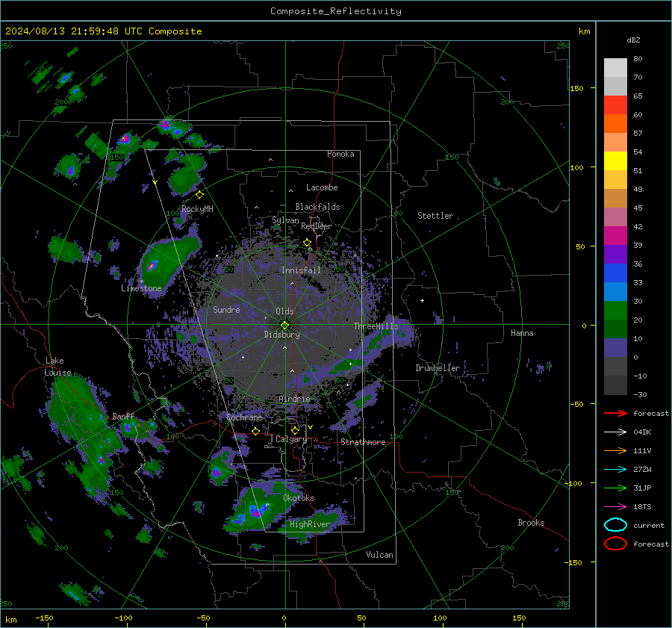This screenshot has height=628, width=672.
Task: Select the bright green 30 dBZ swatch
Action: pyautogui.click(x=615, y=310)
